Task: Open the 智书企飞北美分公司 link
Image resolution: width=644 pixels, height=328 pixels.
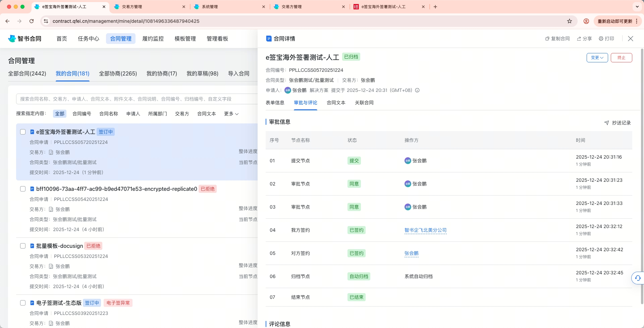Action: [x=425, y=230]
